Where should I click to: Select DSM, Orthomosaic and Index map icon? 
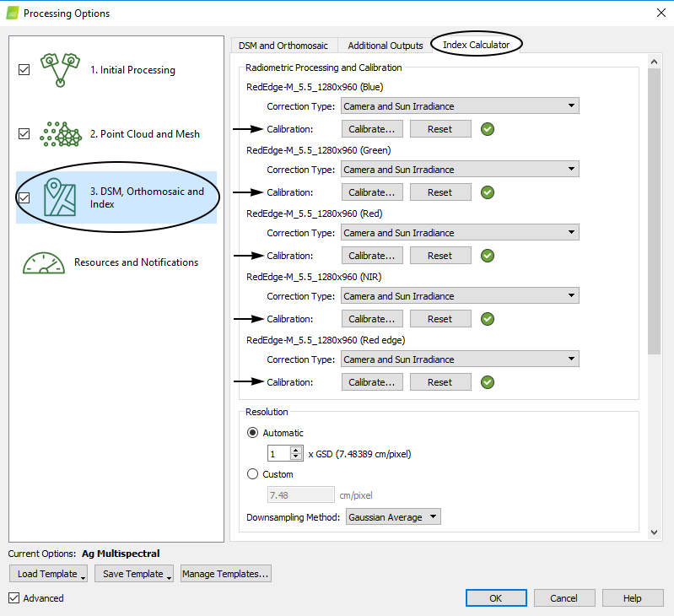60,197
